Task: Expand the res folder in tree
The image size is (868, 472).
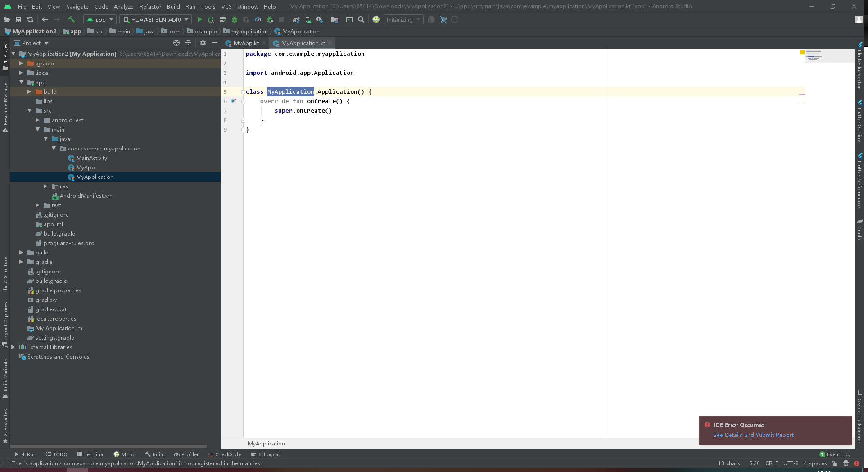Action: coord(45,186)
